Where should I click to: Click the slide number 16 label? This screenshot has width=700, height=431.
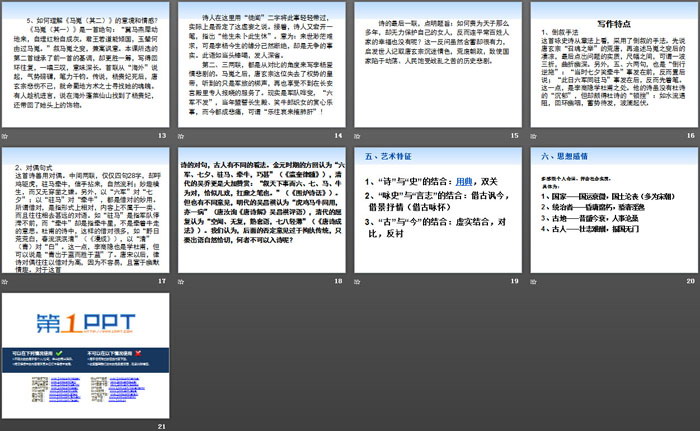click(688, 136)
